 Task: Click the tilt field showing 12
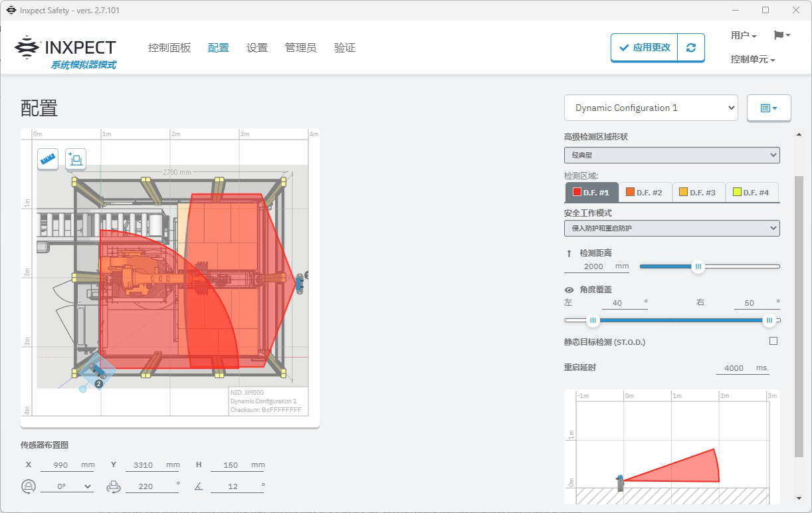coord(238,486)
